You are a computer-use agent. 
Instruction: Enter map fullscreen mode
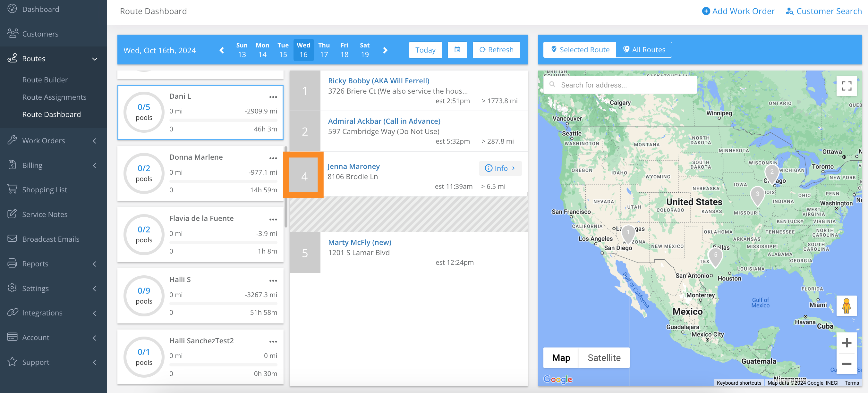847,86
